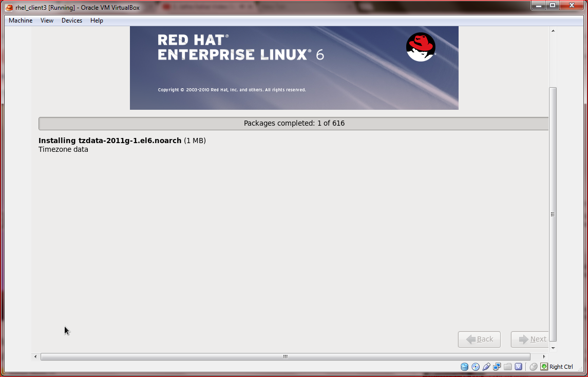This screenshot has height=377, width=588.
Task: Open the Machine menu
Action: 20,21
